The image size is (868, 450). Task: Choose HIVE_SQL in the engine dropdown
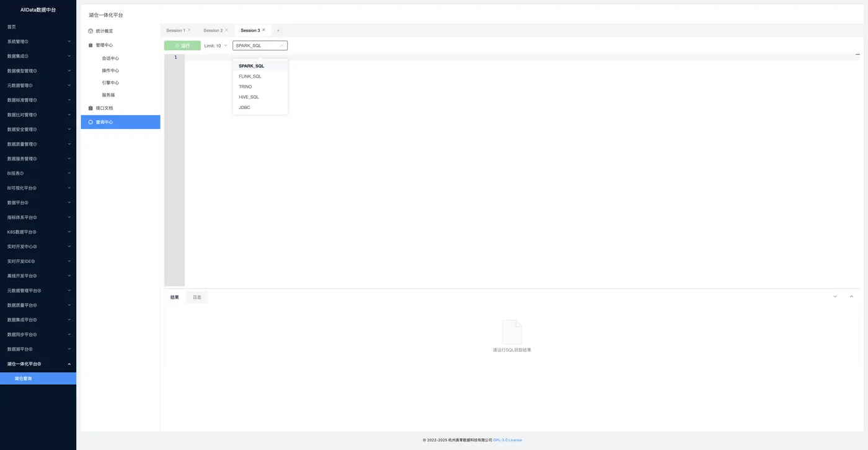tap(260, 97)
